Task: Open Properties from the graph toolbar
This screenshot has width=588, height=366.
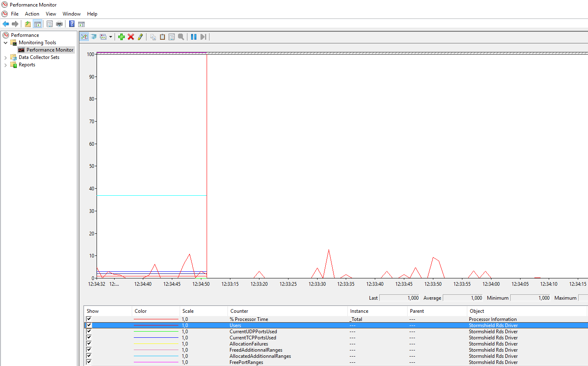Action: (171, 37)
